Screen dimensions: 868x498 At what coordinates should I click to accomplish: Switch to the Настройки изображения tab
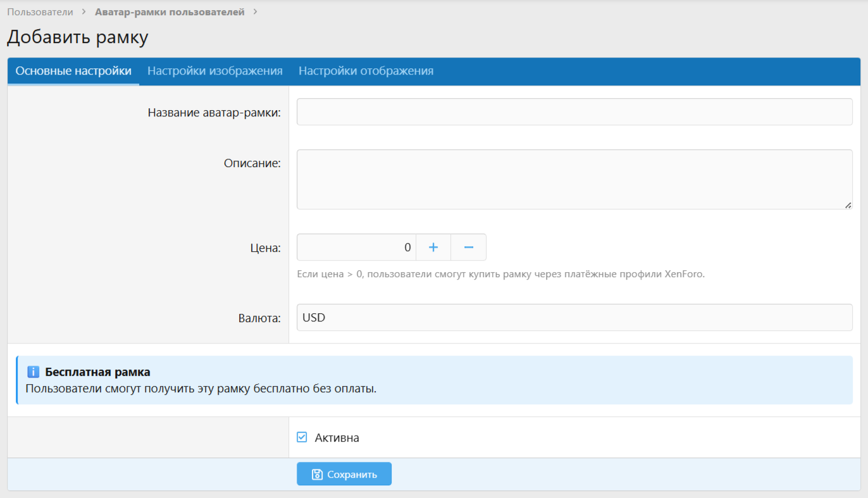(215, 71)
